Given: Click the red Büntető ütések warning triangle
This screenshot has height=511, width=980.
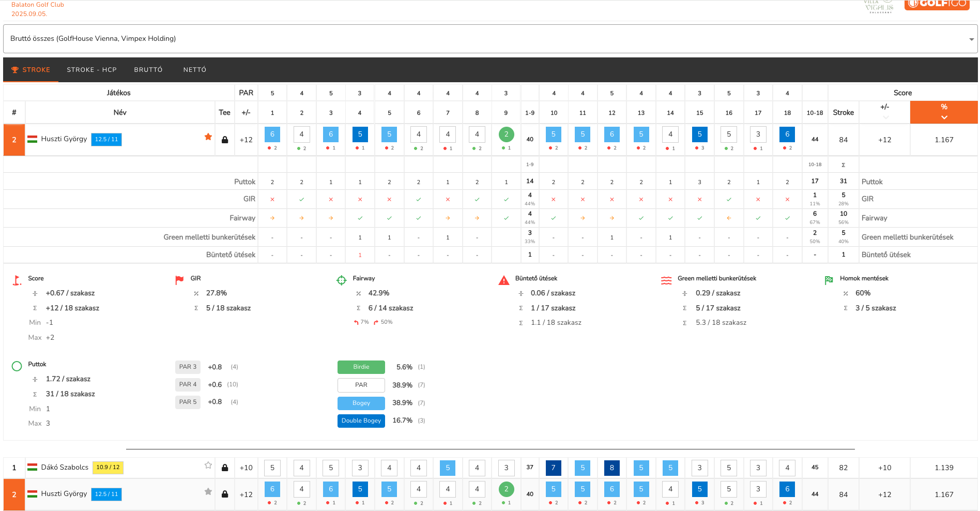Looking at the screenshot, I should point(503,280).
